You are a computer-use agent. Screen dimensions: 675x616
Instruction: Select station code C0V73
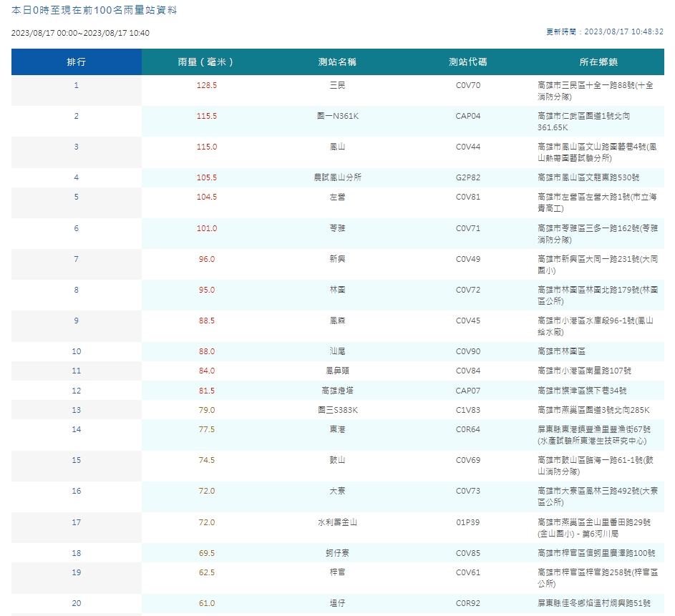click(468, 491)
